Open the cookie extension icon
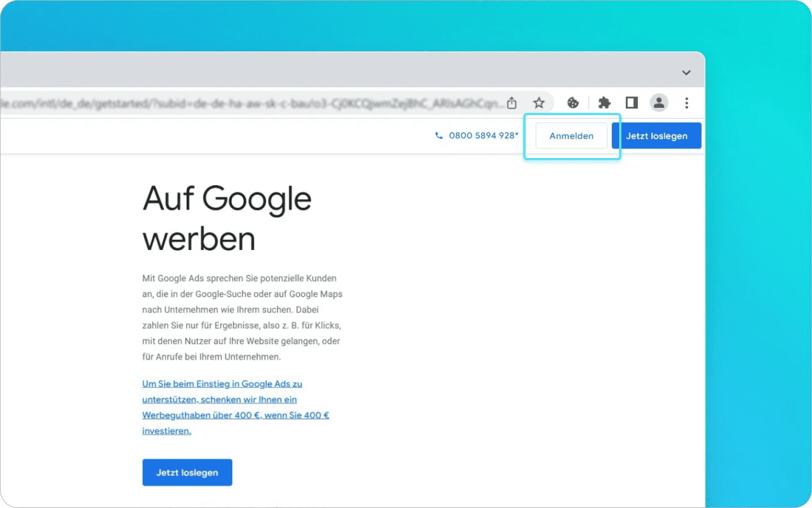Viewport: 812px width, 508px height. click(573, 103)
